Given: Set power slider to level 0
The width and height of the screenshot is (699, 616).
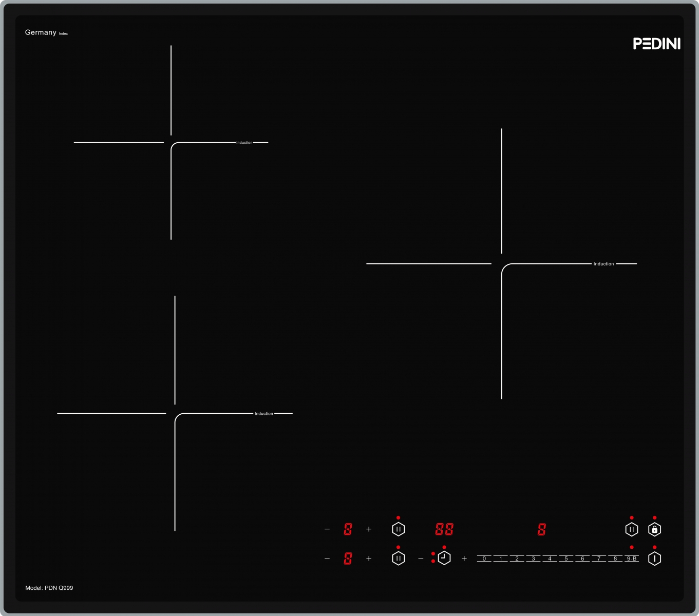Looking at the screenshot, I should (484, 559).
